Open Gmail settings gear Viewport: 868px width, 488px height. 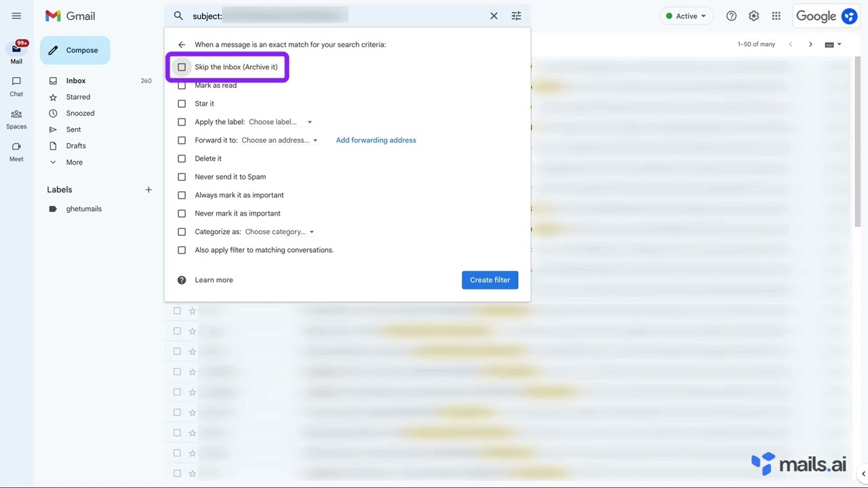tap(753, 16)
